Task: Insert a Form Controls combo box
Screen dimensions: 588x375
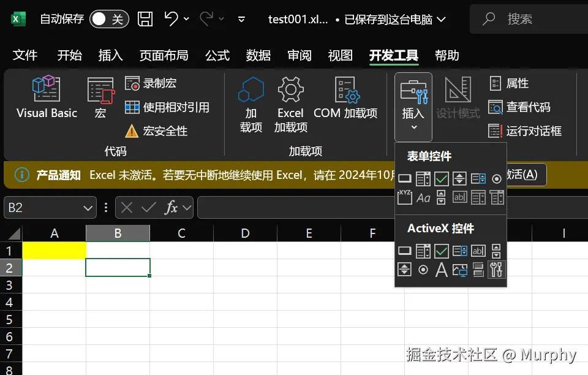Action: 423,179
